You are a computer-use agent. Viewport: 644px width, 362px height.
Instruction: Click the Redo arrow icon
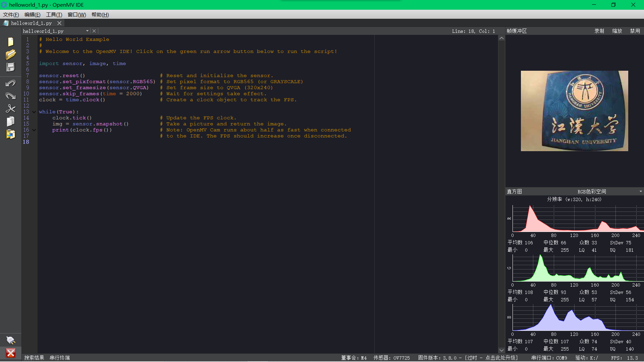10,96
